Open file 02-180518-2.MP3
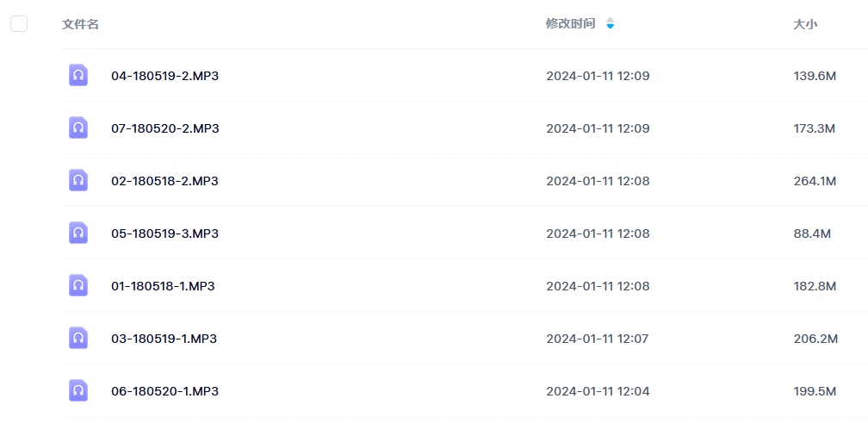Screen dimensions: 868x436 (x=165, y=181)
